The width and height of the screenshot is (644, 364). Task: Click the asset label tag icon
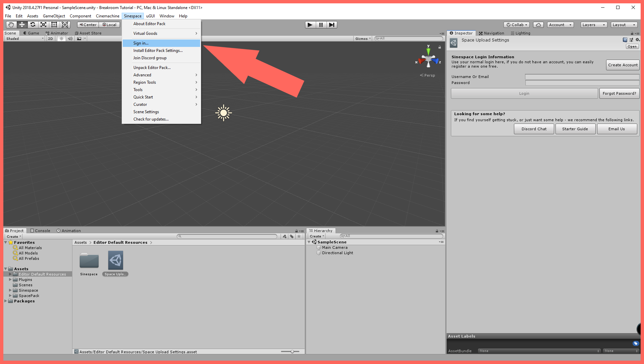[x=635, y=344]
